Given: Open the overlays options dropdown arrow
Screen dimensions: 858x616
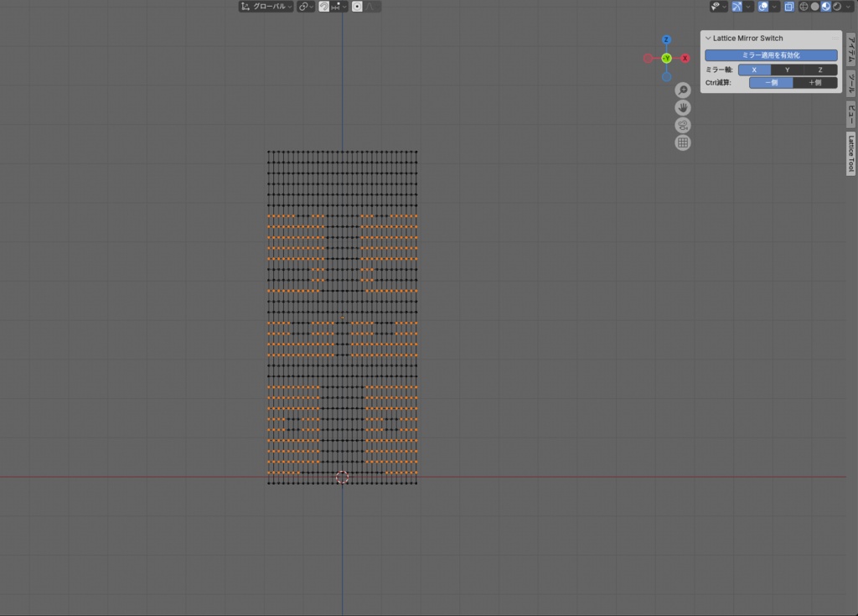Looking at the screenshot, I should point(774,7).
